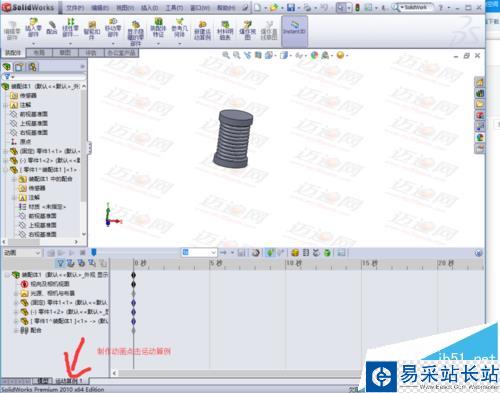Open SolidWorks Resources tab in task pane
Image resolution: width=500 pixels, height=393 pixels.
click(480, 82)
